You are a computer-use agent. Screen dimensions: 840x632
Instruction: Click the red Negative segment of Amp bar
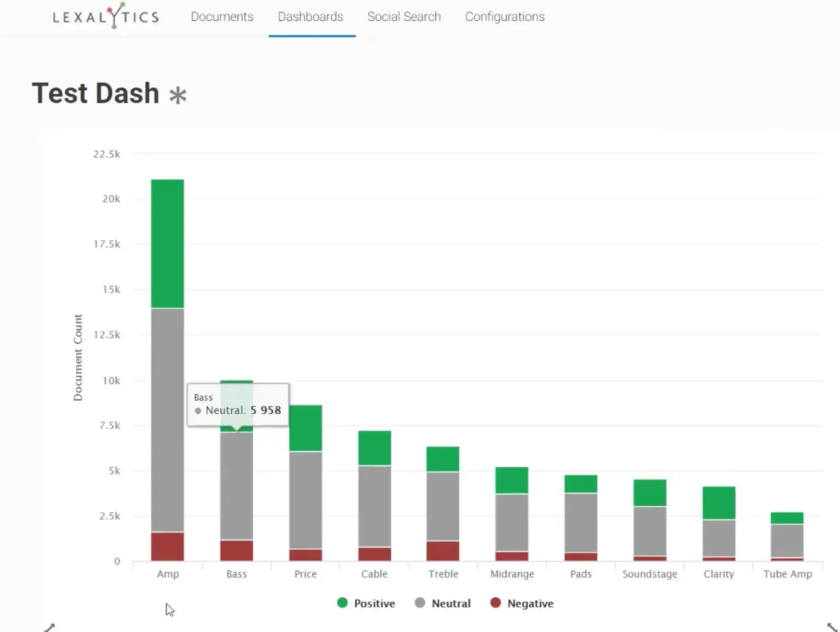pos(167,546)
